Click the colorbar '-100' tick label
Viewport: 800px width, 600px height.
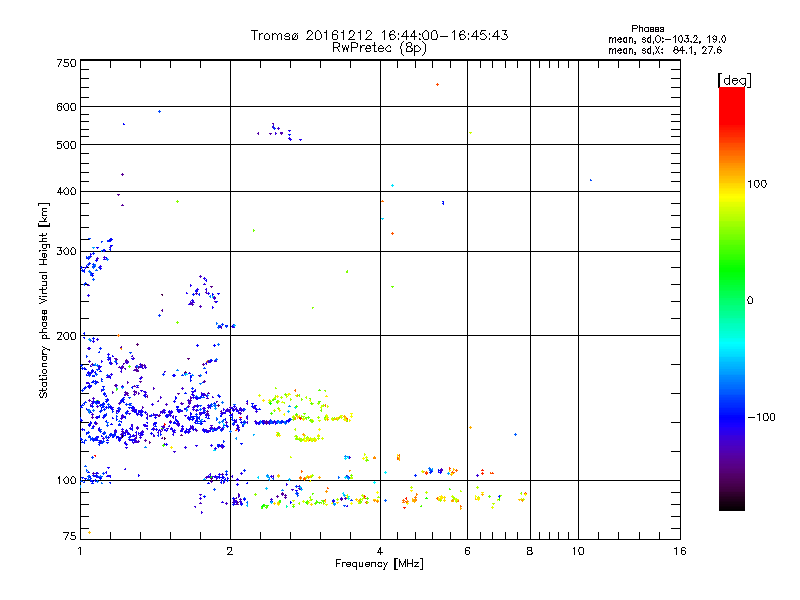[761, 417]
